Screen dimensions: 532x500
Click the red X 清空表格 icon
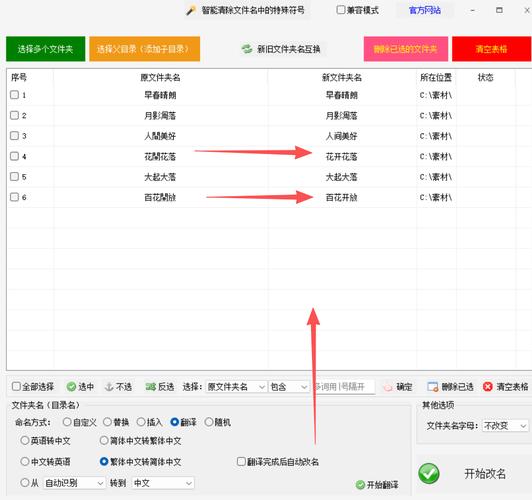tap(488, 386)
